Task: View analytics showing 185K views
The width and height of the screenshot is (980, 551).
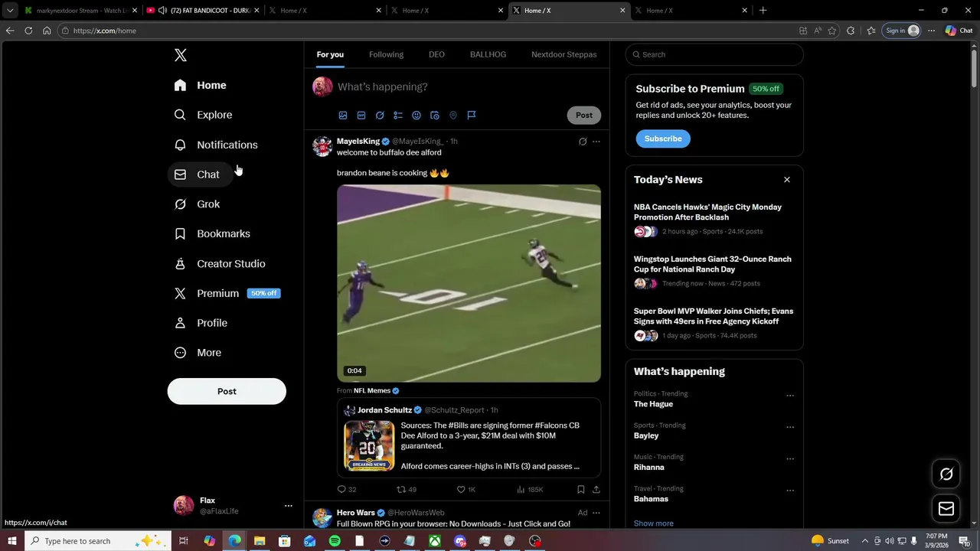Action: (530, 490)
